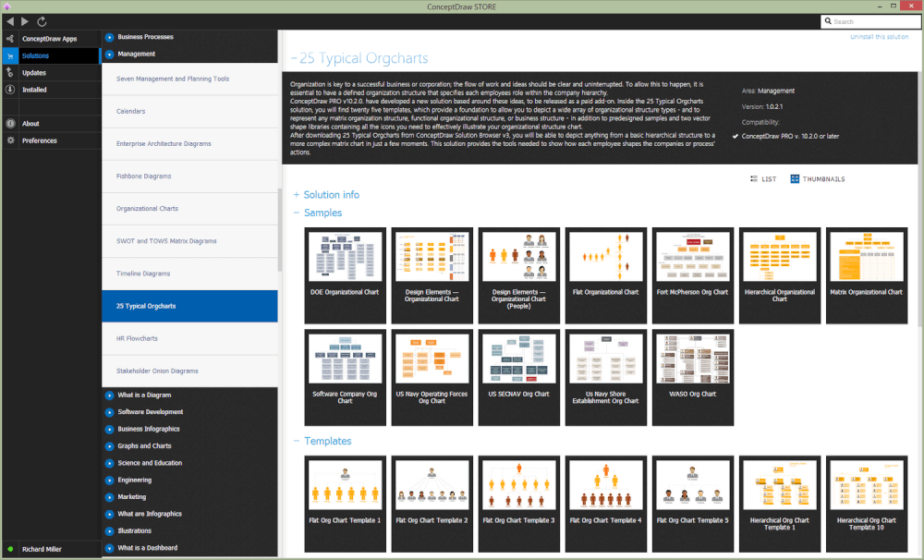The image size is (924, 560).
Task: Switch to THUMBNAILS view mode
Action: 818,179
